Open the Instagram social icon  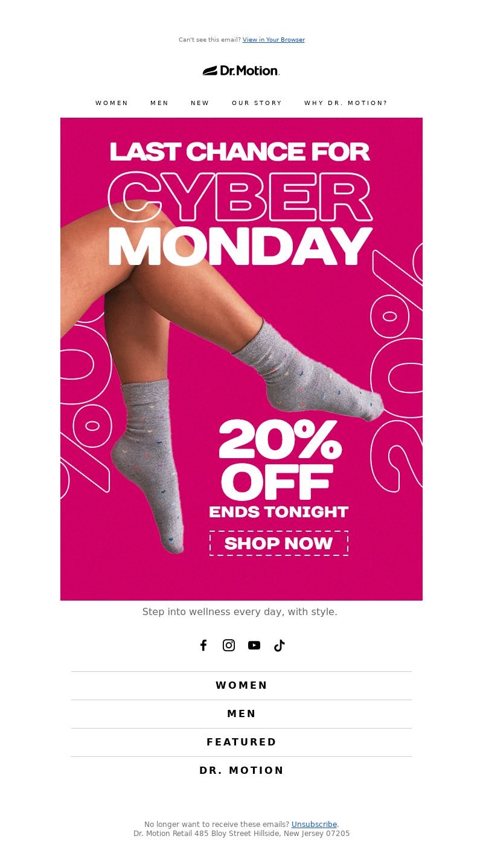pyautogui.click(x=229, y=645)
